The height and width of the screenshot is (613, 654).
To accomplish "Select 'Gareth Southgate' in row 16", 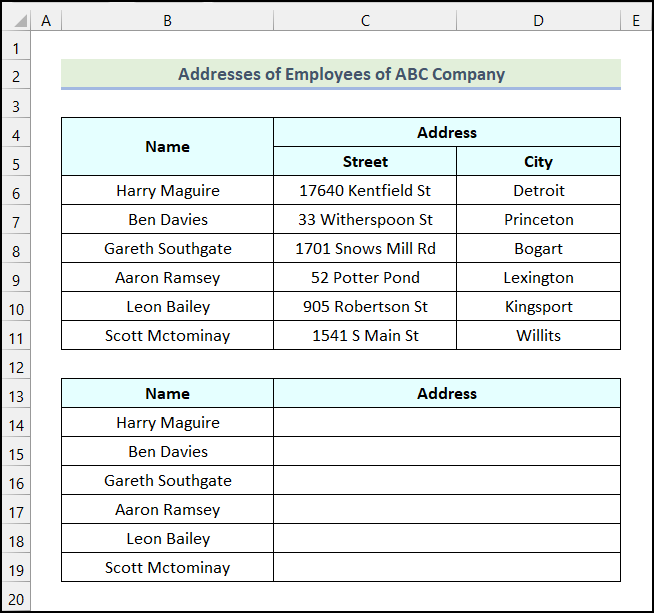I will click(x=167, y=480).
